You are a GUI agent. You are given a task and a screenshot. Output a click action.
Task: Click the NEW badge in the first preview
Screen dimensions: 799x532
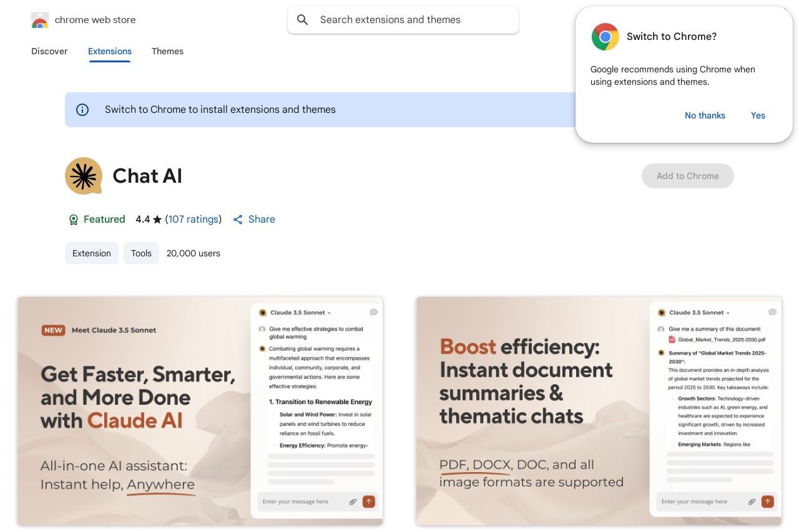click(x=54, y=331)
